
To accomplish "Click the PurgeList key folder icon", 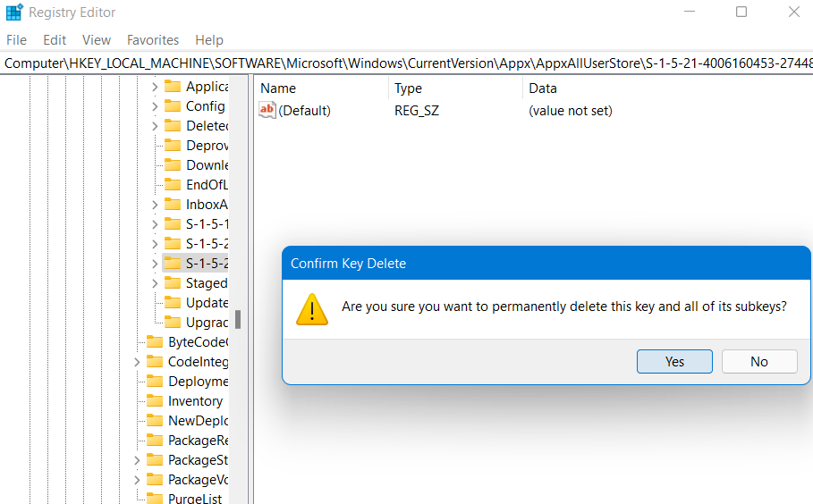I will 155,499.
